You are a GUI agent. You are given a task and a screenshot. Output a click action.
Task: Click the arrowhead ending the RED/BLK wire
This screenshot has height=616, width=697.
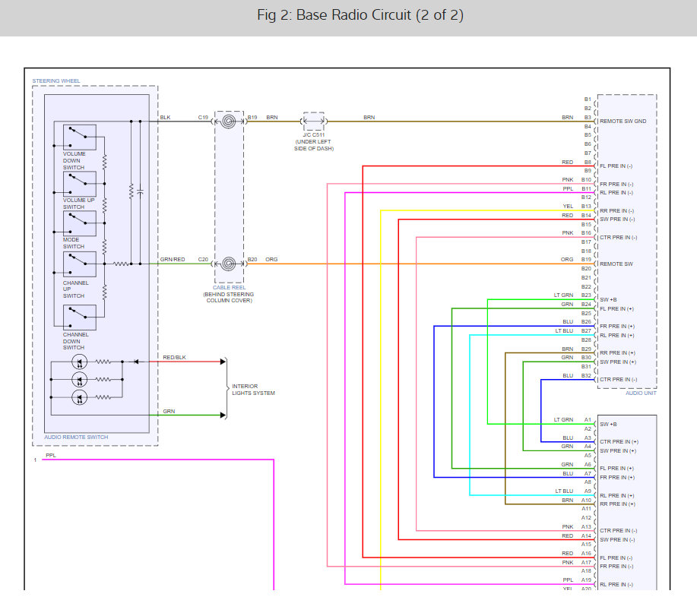click(223, 362)
